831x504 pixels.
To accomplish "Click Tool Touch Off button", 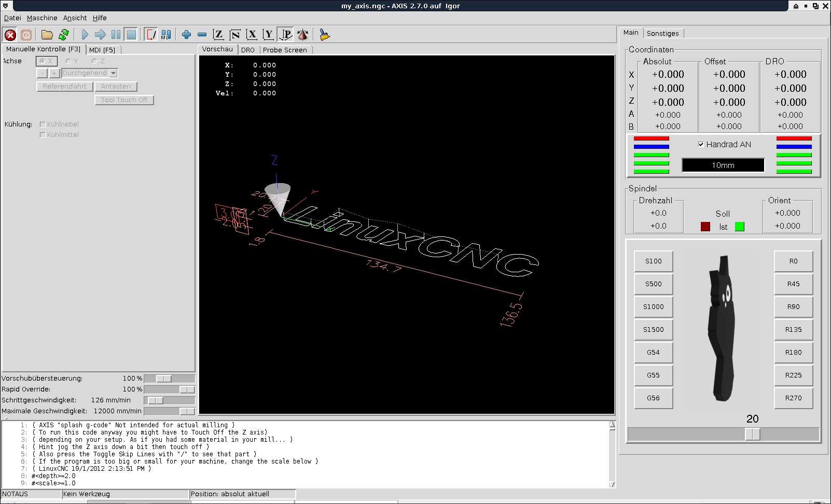I will tap(124, 100).
